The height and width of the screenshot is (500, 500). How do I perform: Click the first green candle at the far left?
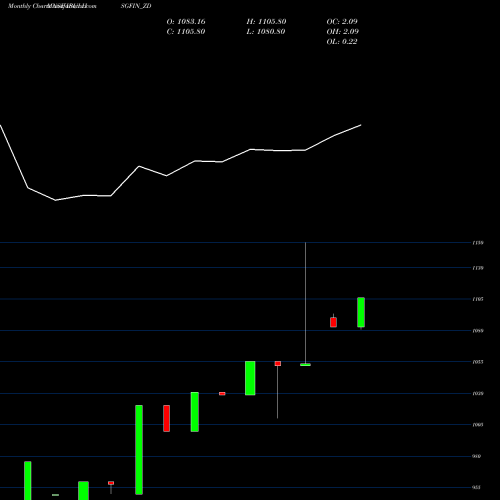(28, 481)
